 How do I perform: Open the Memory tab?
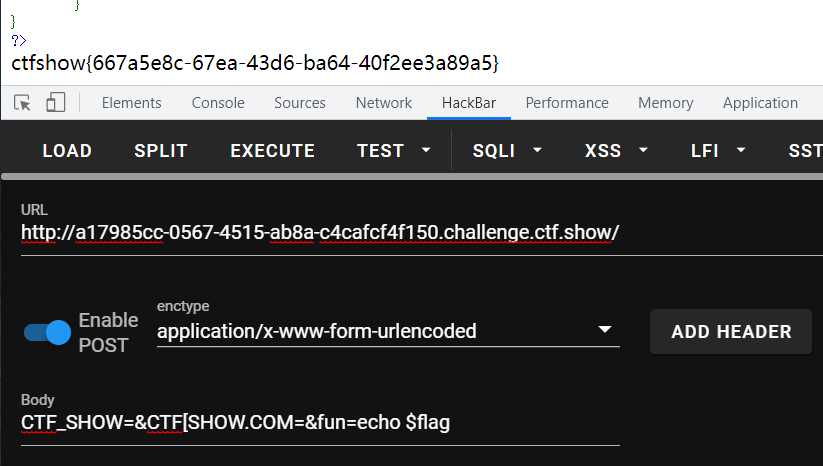pos(666,103)
